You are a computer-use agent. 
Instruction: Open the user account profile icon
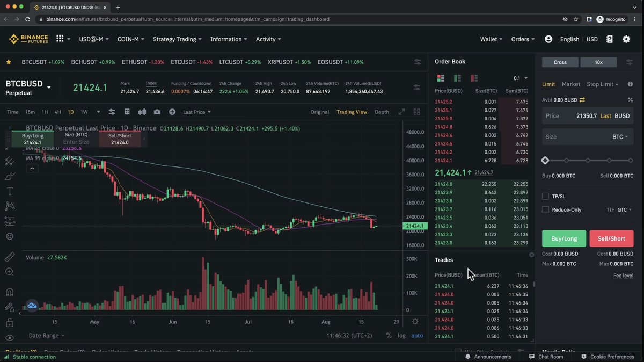pos(548,39)
